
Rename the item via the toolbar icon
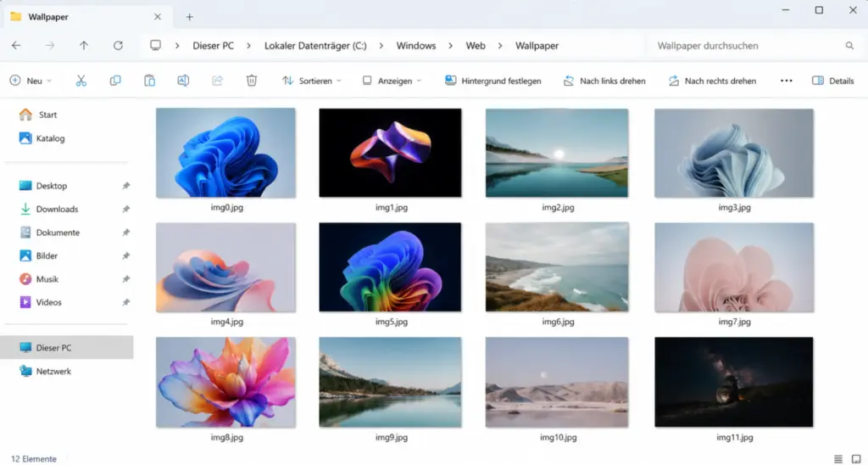[x=183, y=81]
